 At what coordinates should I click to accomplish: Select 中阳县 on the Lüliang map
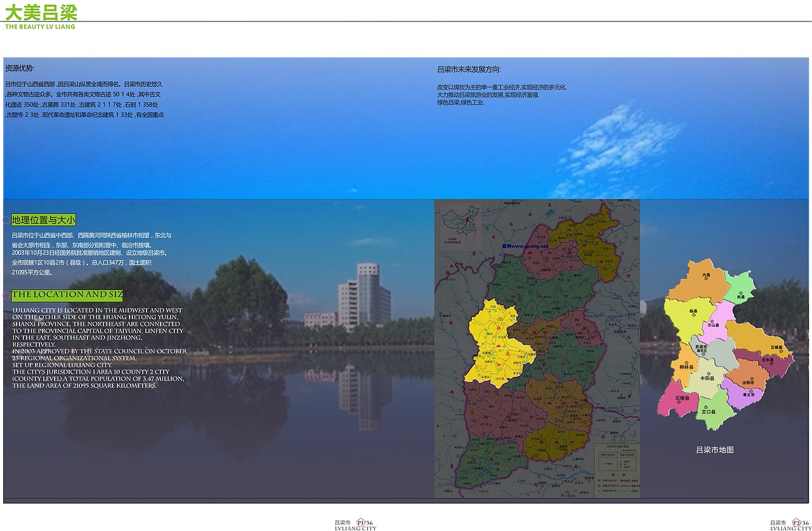[x=707, y=378]
